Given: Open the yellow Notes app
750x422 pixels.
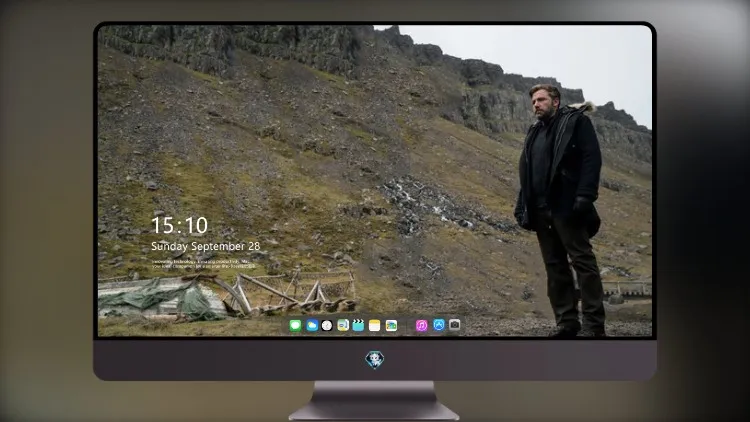Looking at the screenshot, I should 375,326.
